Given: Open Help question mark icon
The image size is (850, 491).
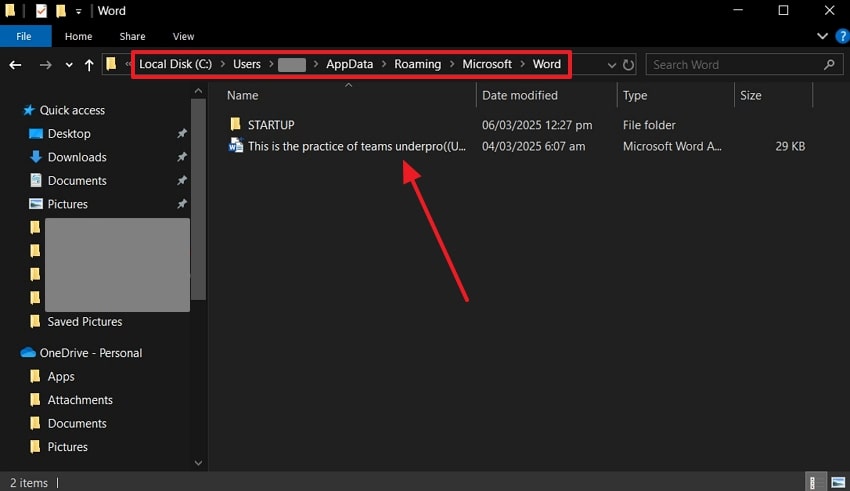Looking at the screenshot, I should click(x=842, y=36).
